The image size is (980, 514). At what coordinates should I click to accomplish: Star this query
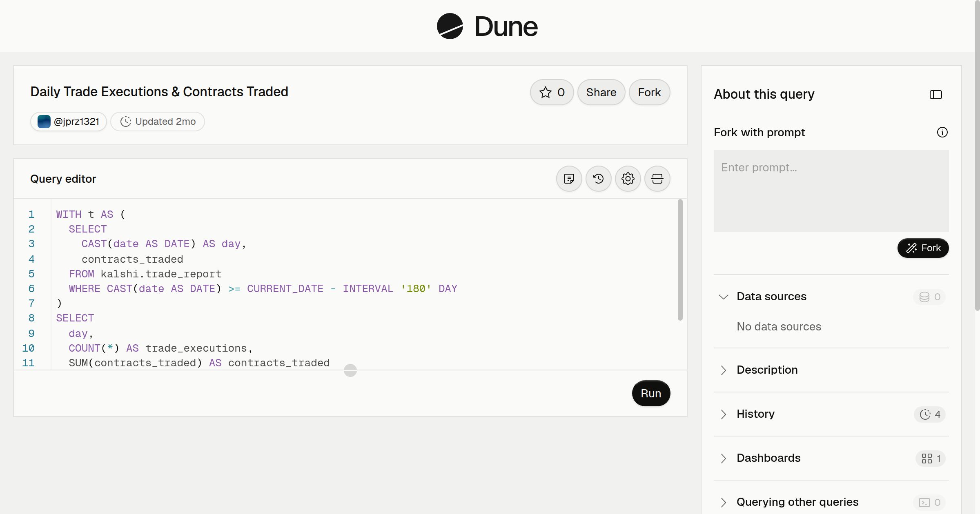point(552,92)
